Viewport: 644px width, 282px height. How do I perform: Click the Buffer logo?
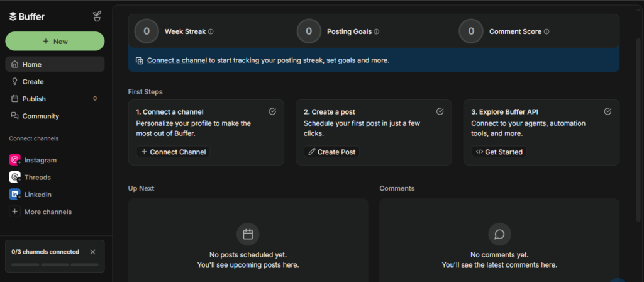tap(26, 17)
